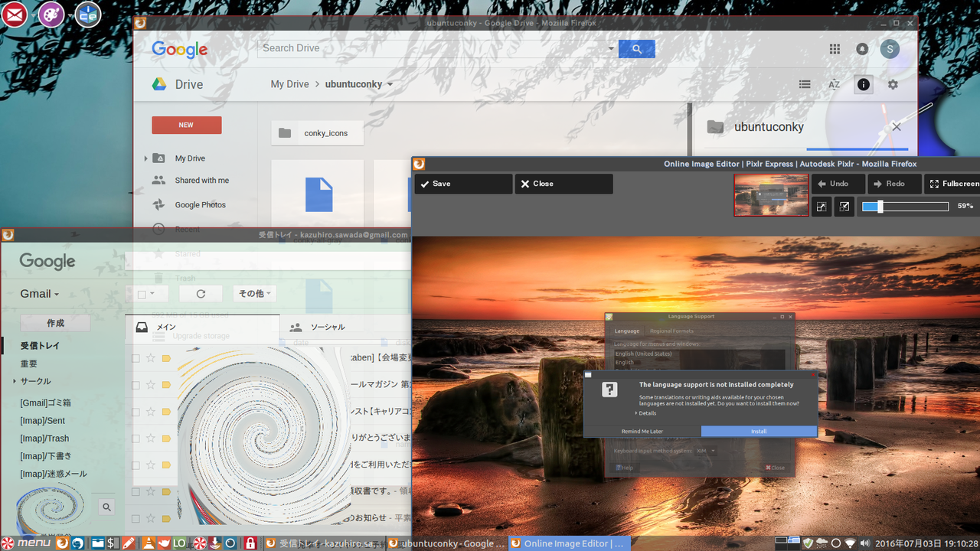
Task: Open Shared with me in Drive sidebar
Action: 202,181
